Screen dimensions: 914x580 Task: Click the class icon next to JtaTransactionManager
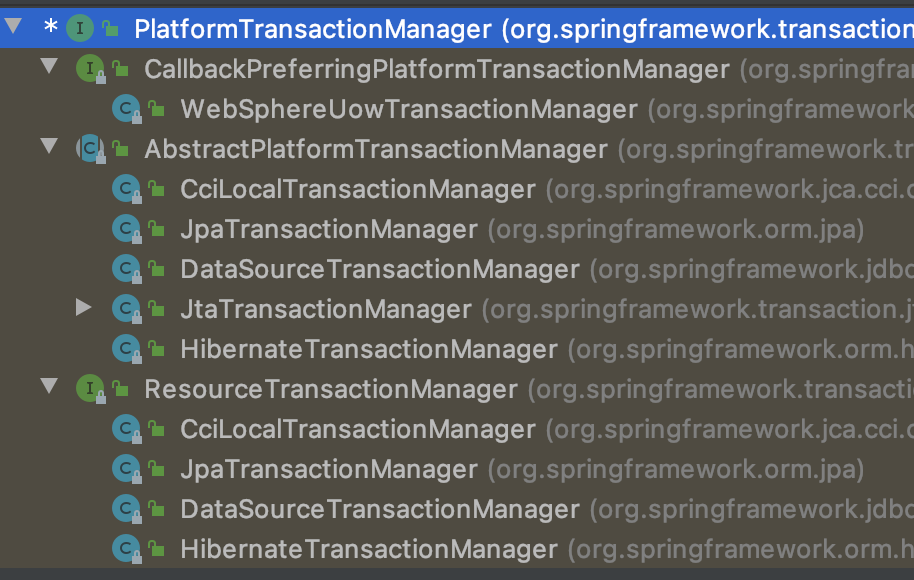[126, 308]
